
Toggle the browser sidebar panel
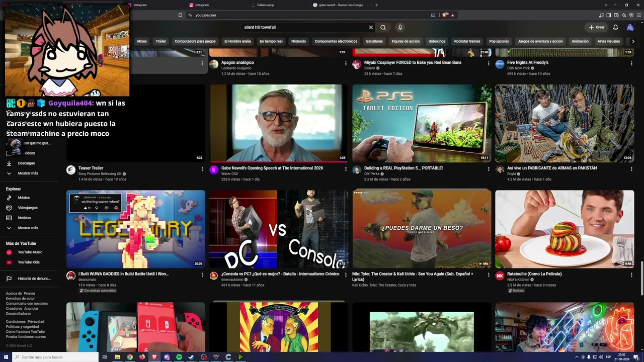[608, 15]
